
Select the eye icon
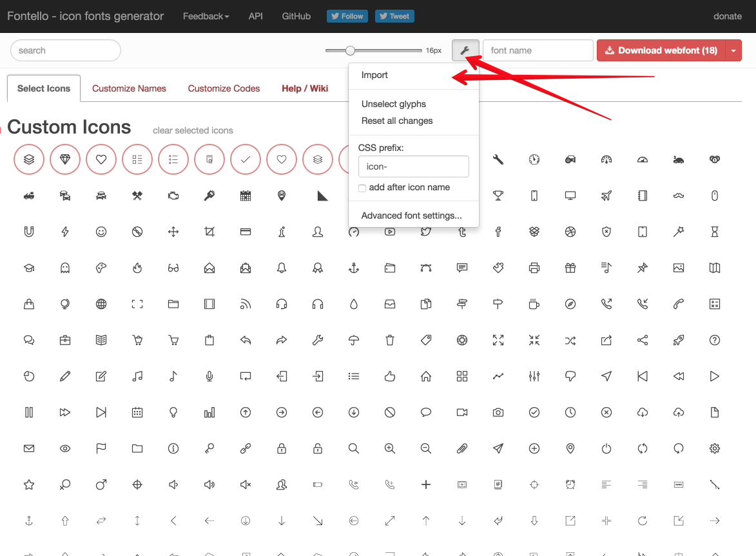65,448
